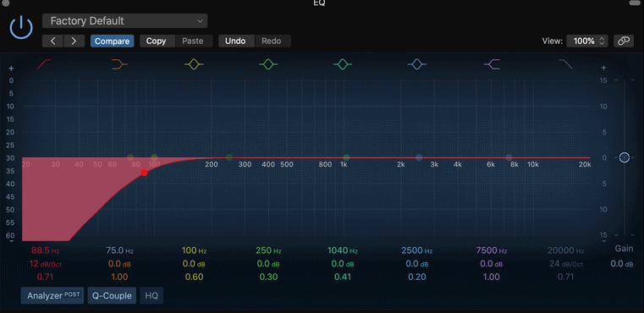Click the 12 dB/Oct slope value
The width and height of the screenshot is (644, 313).
click(46, 264)
